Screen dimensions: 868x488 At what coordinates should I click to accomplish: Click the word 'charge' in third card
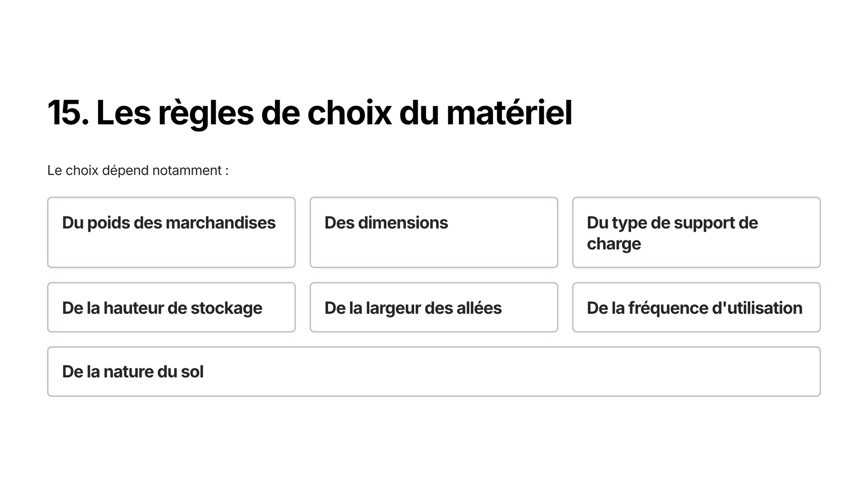pos(614,244)
